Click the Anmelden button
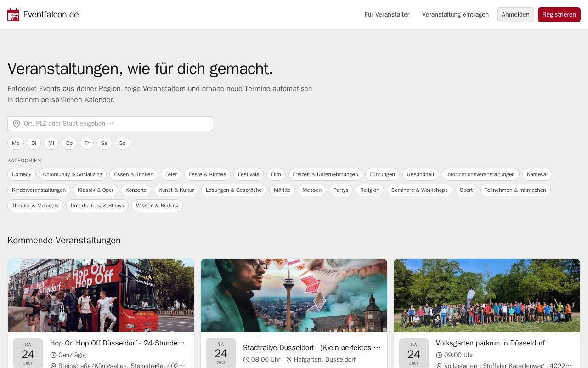588x368 pixels. (x=515, y=15)
